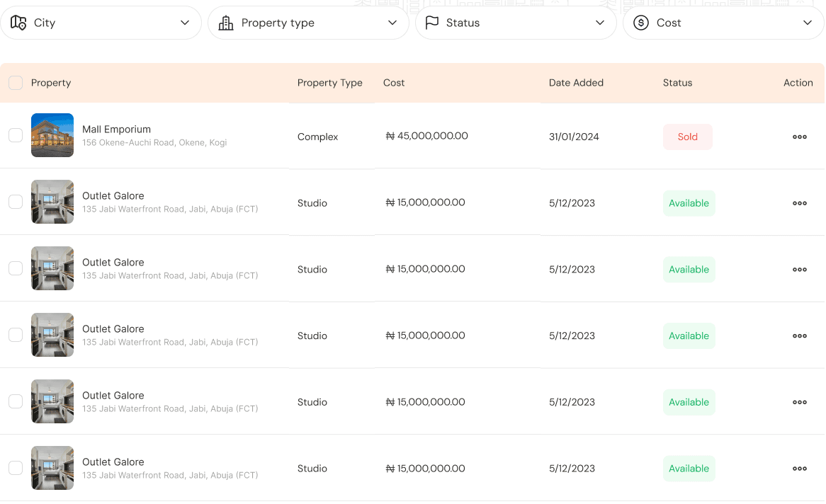The width and height of the screenshot is (826, 504).
Task: Select the Mall Emporium property name
Action: 116,130
